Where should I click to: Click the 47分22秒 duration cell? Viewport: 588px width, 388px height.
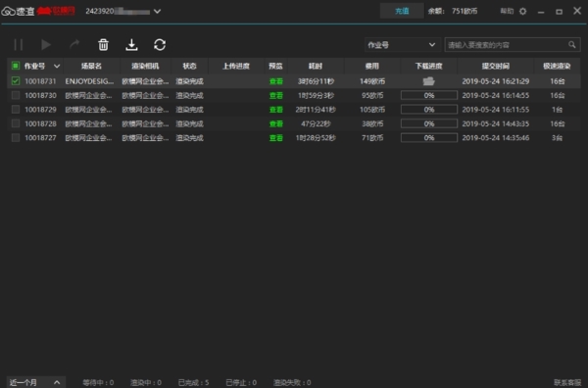click(x=316, y=124)
